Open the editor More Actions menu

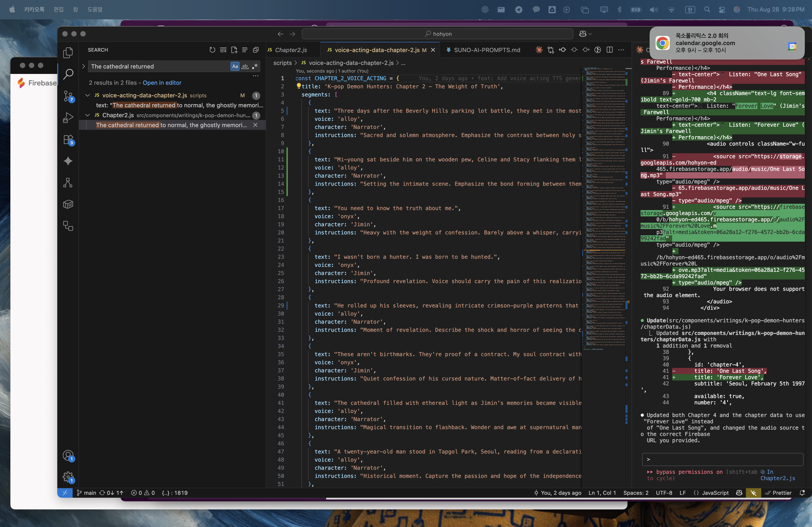click(621, 50)
